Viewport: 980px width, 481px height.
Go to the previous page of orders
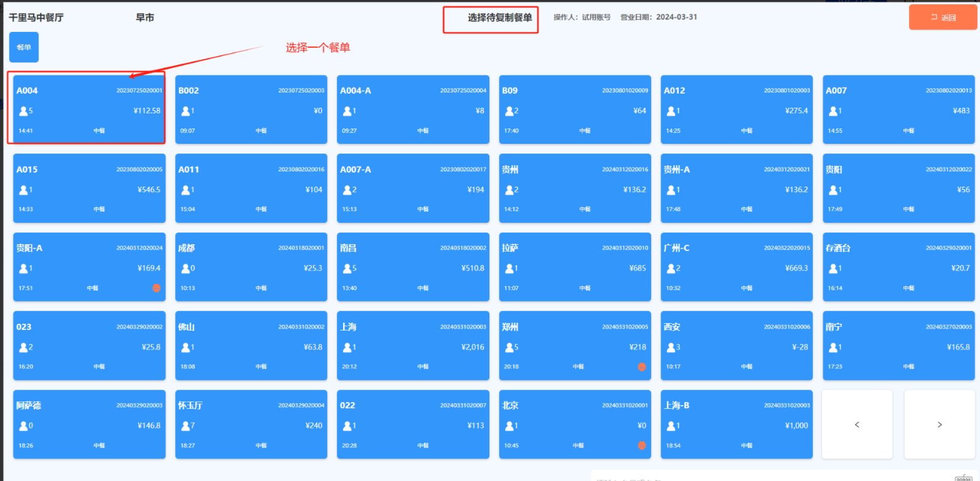pyautogui.click(x=857, y=425)
